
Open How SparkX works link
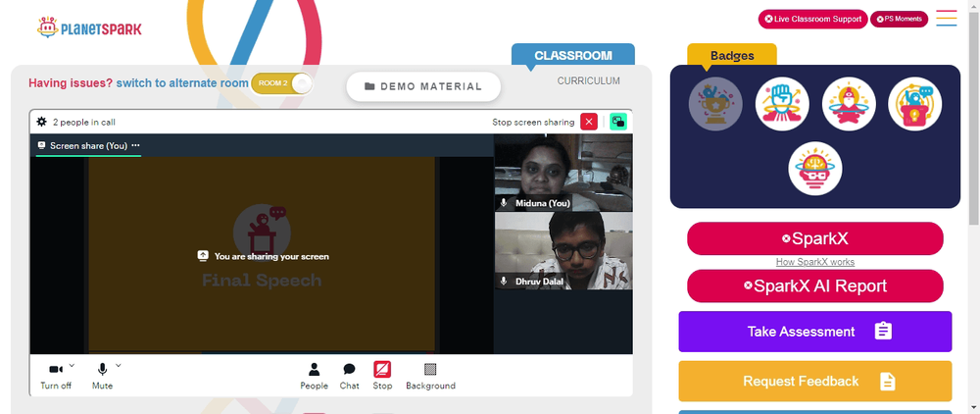click(815, 262)
